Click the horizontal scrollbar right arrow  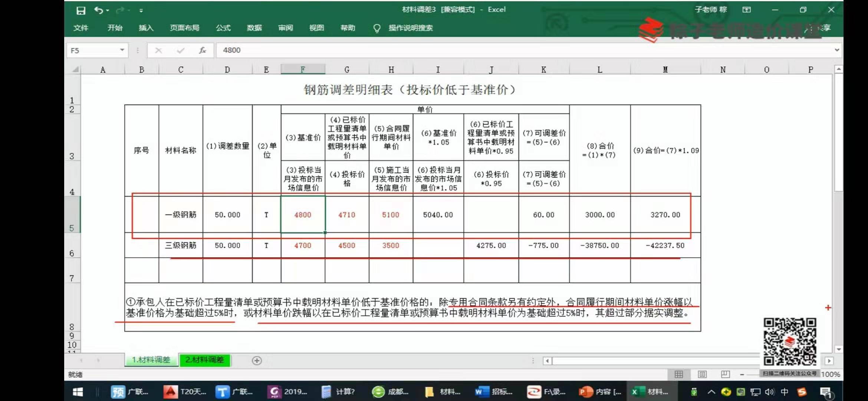829,361
